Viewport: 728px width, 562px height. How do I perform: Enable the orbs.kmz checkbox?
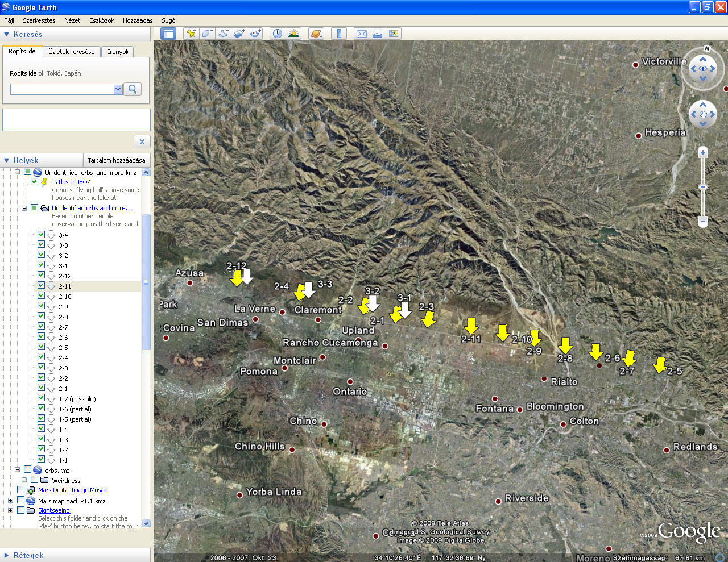[27, 469]
